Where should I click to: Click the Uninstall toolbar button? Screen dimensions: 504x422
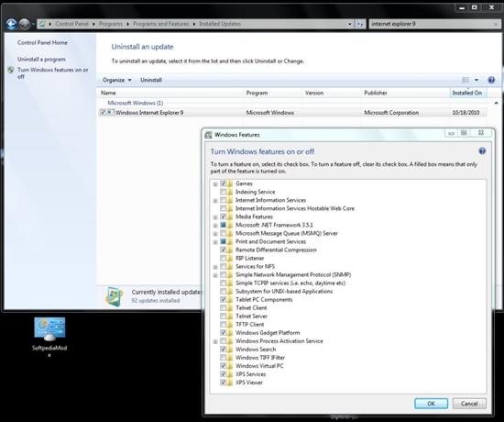coord(151,80)
